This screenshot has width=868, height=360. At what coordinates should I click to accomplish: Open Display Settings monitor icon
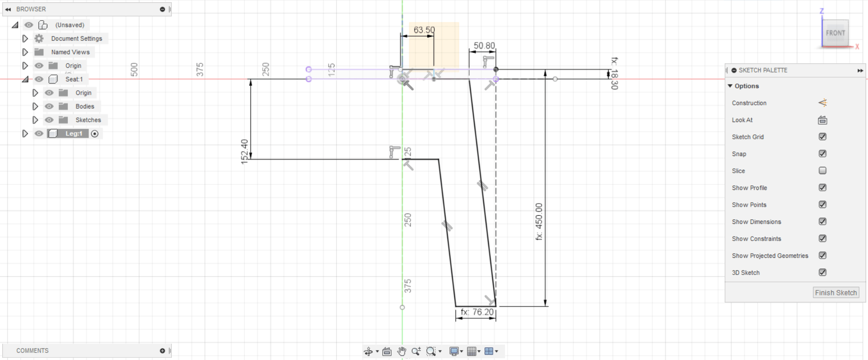click(454, 351)
